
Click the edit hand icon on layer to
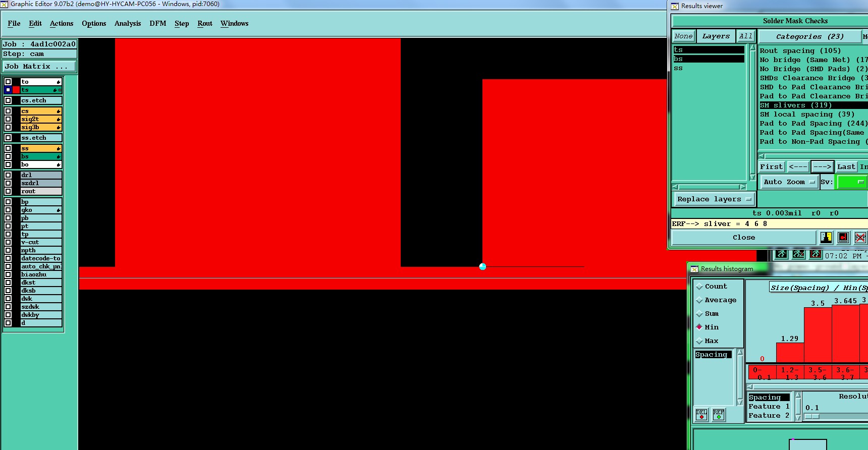[x=59, y=82]
